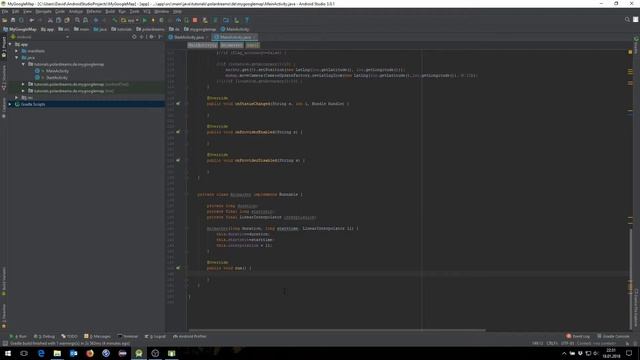Open the File menu
Viewport: 640px width, 360px height.
click(4, 11)
